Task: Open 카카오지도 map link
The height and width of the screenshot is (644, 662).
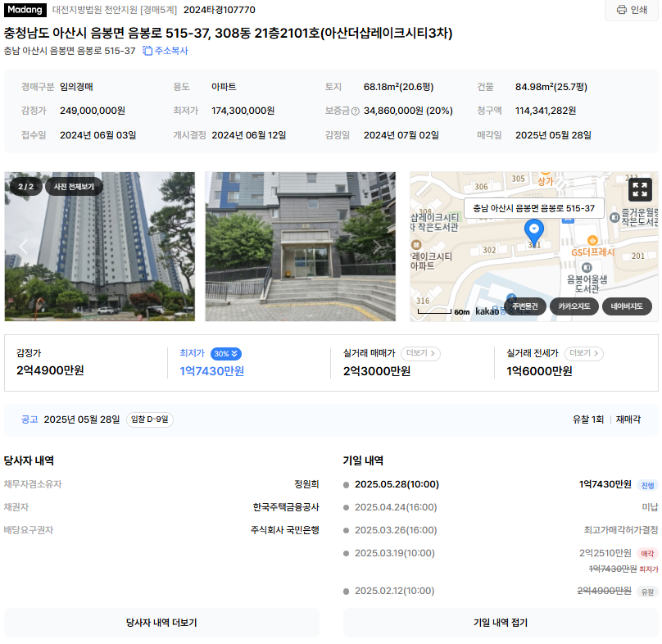Action: pyautogui.click(x=574, y=306)
